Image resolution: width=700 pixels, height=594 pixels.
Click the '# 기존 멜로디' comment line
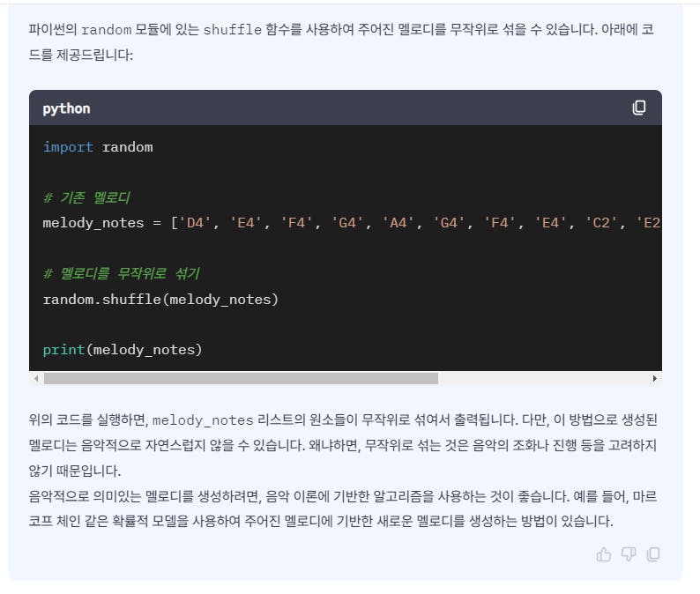86,197
